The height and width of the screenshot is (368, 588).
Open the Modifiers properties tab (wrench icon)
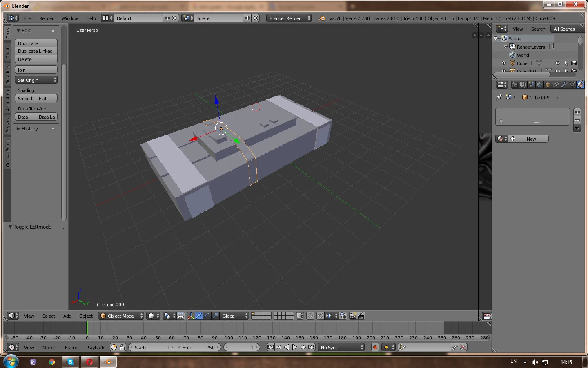[564, 85]
